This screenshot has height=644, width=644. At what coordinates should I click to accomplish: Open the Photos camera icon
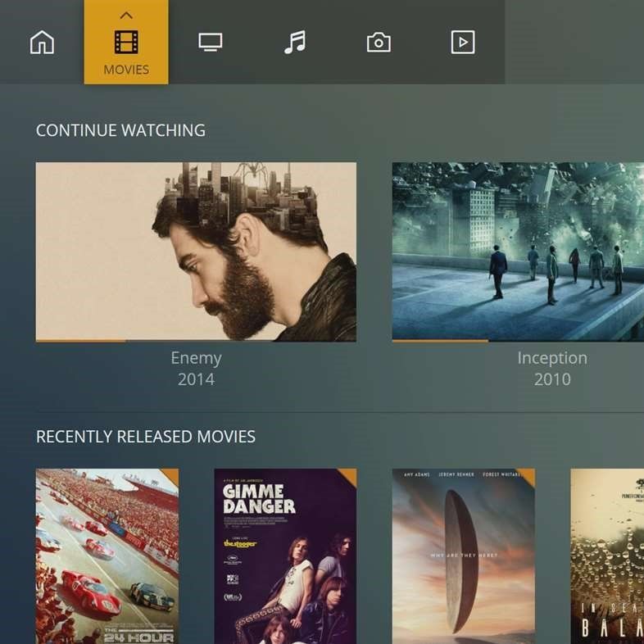[x=379, y=42]
